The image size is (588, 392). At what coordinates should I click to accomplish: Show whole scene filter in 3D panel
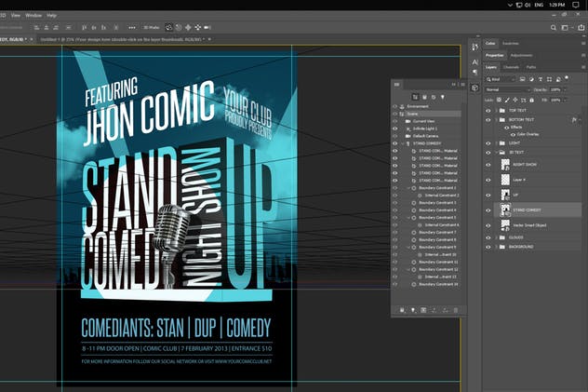tap(416, 97)
